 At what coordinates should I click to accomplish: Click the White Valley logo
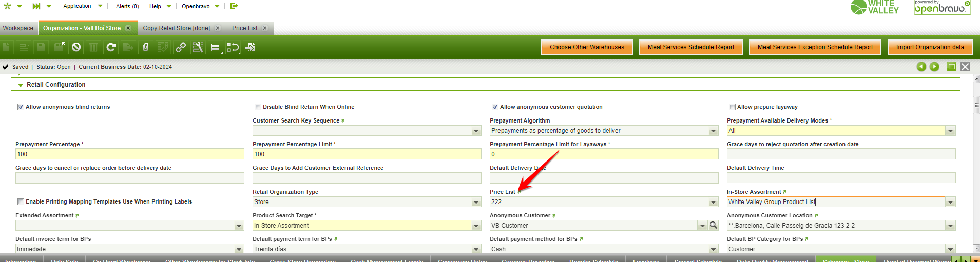875,7
